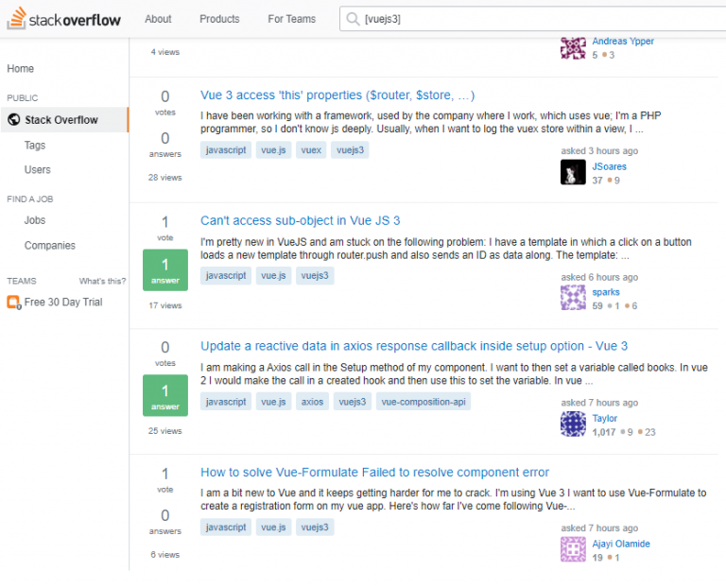Open "Can't access sub-object in Vue JS 3" question
The image size is (726, 588).
pyautogui.click(x=300, y=220)
